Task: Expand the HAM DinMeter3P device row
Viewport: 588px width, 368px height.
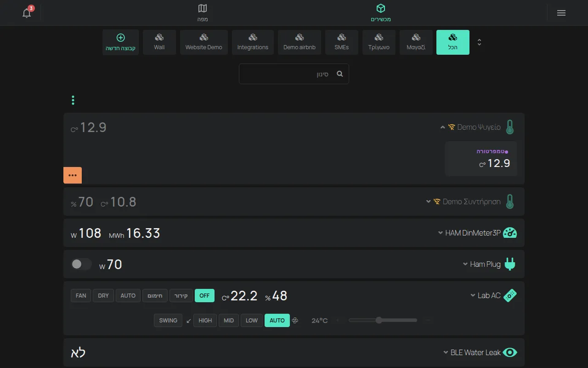Action: (x=441, y=233)
